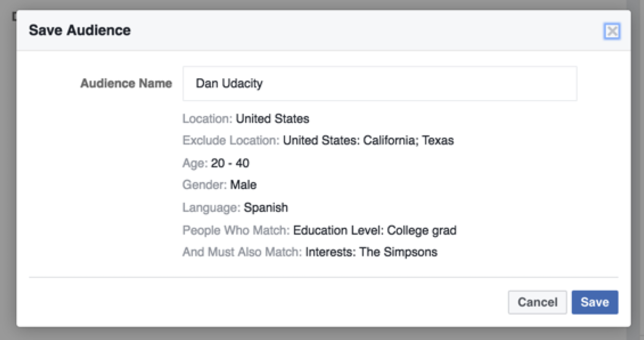The height and width of the screenshot is (340, 644).
Task: Click Interests: The Simpsons text
Action: click(x=371, y=252)
